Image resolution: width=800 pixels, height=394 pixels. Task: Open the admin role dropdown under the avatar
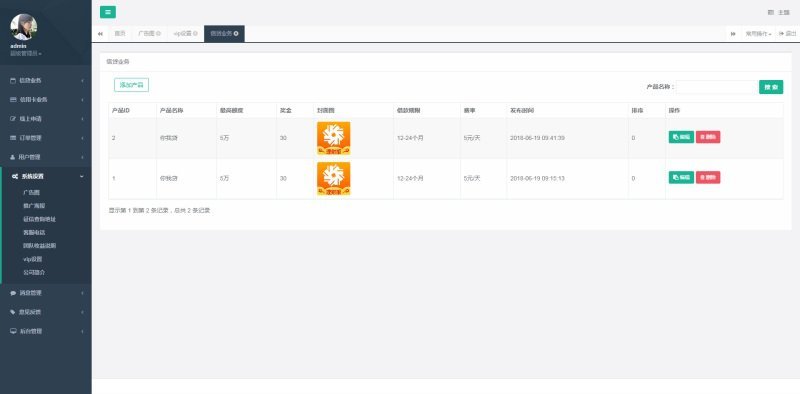[26, 54]
